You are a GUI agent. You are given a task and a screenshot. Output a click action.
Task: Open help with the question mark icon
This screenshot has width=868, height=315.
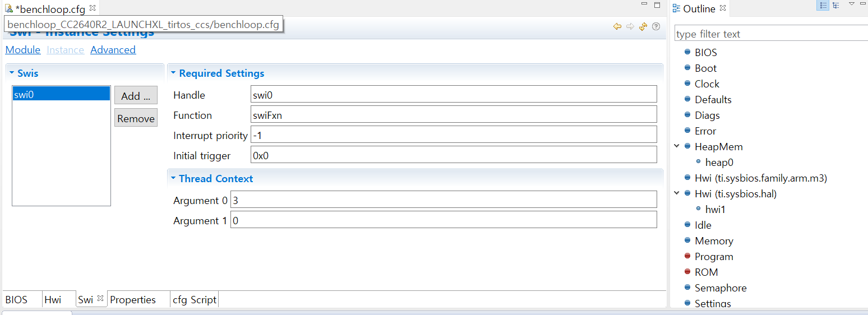click(656, 26)
